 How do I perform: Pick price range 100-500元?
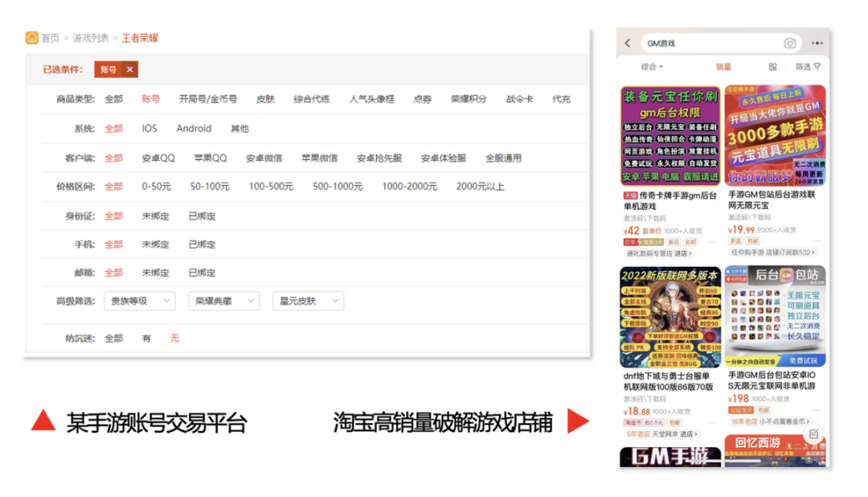271,187
